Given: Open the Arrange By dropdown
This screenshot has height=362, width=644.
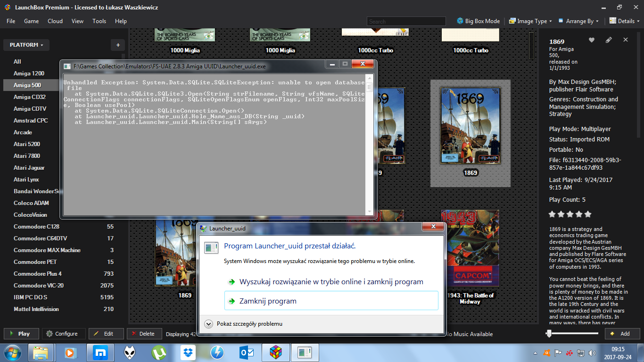Looking at the screenshot, I should [578, 21].
